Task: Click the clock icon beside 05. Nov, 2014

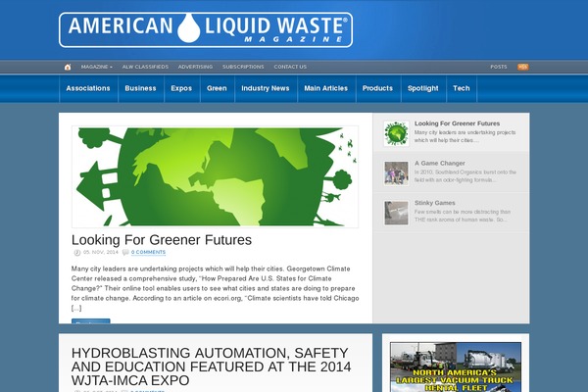Action: (x=77, y=253)
